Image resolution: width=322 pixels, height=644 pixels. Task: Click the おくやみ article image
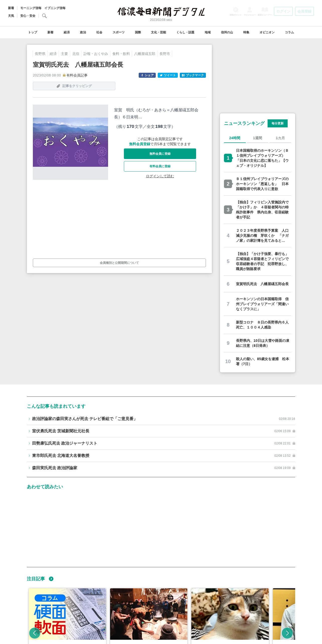tap(70, 142)
